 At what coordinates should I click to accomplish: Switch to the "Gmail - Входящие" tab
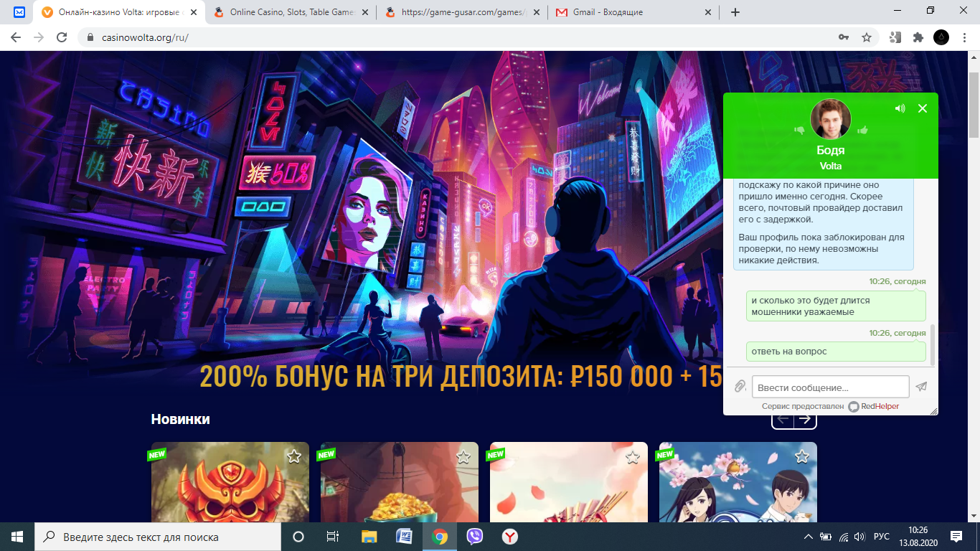pyautogui.click(x=633, y=12)
